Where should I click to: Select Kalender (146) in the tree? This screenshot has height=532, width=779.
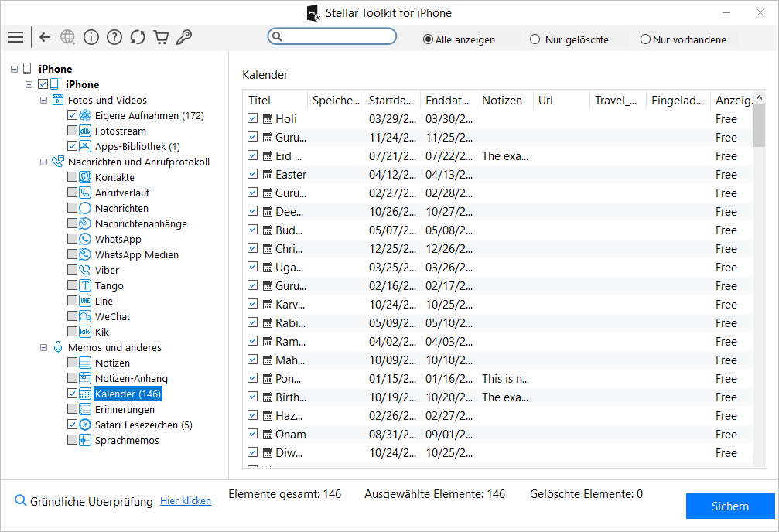coord(128,394)
